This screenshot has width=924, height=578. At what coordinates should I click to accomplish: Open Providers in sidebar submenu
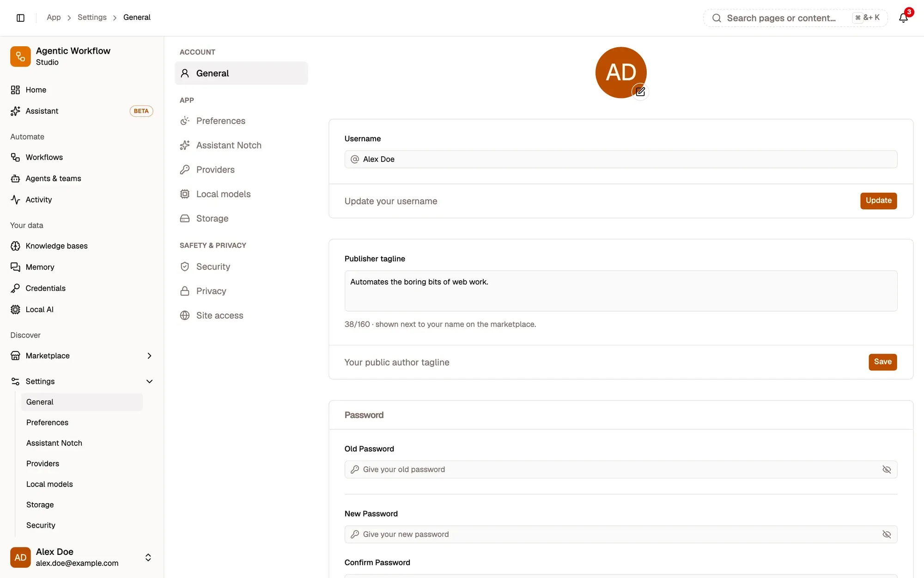tap(82, 464)
